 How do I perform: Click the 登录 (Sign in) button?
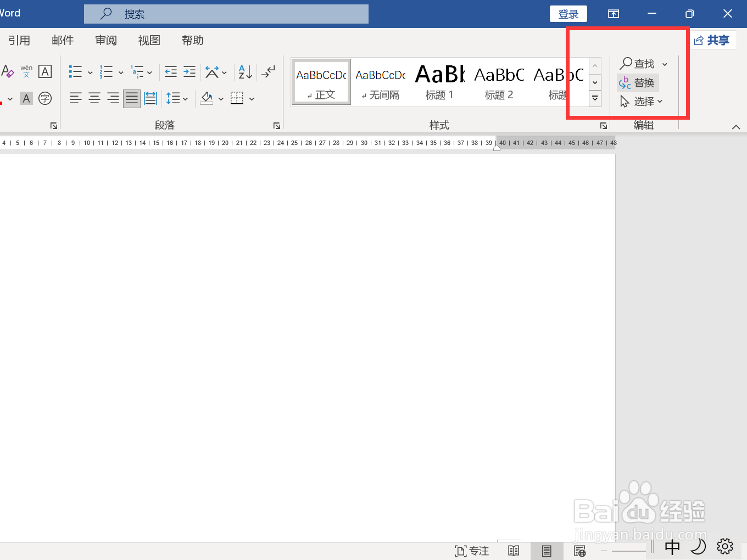(x=568, y=14)
